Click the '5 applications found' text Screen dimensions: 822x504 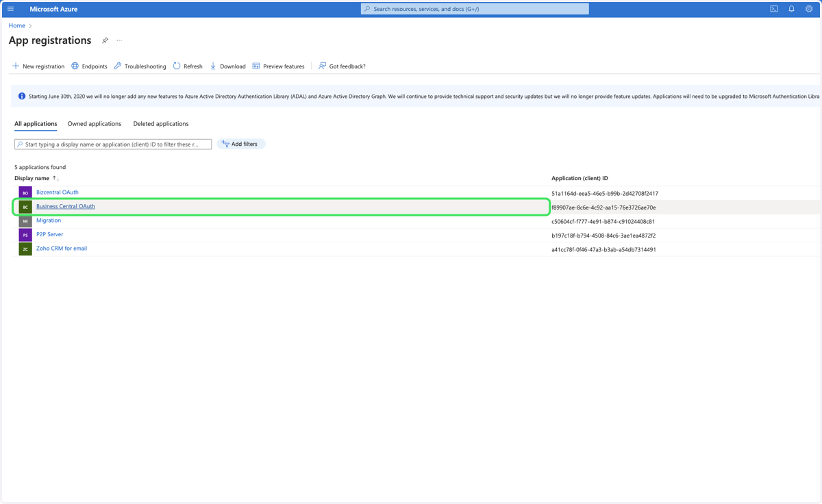click(40, 167)
